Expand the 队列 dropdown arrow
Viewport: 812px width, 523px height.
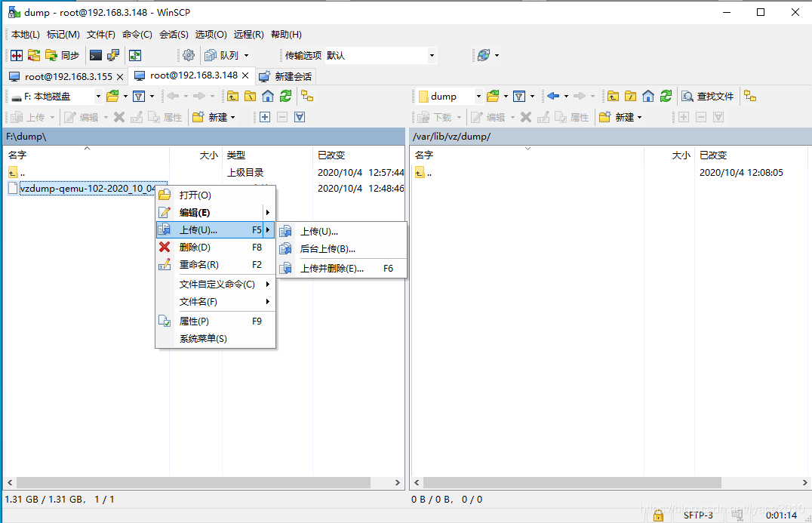point(247,55)
